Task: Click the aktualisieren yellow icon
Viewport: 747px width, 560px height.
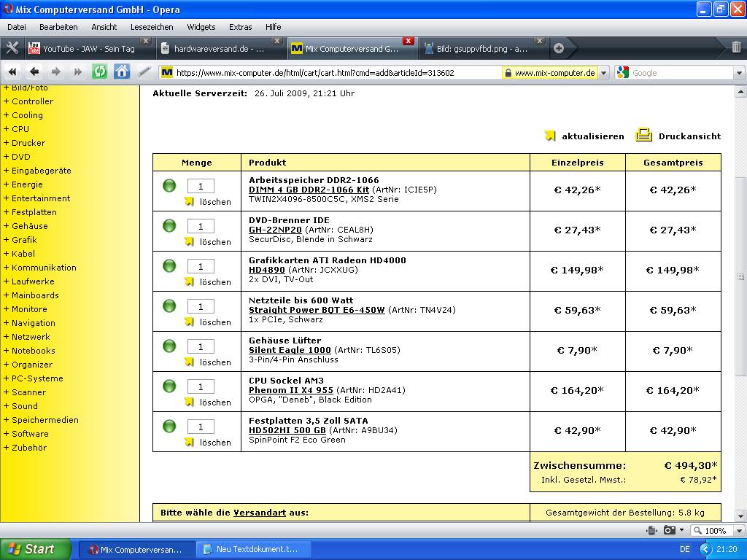Action: (550, 136)
